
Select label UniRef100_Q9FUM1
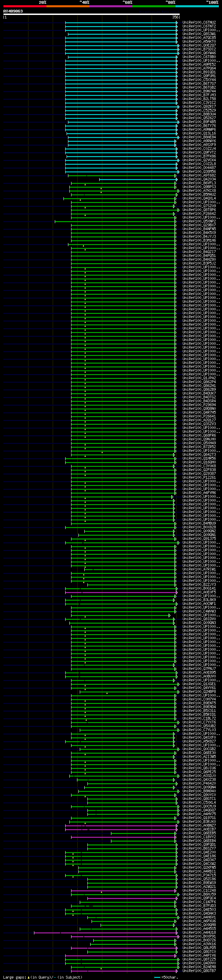(199, 76)
